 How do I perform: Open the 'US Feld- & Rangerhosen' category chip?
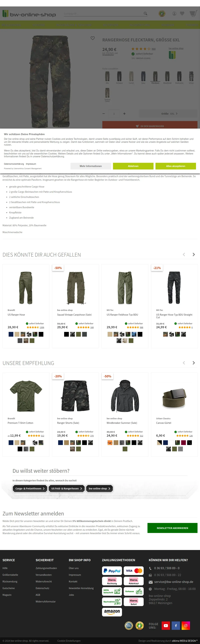pos(66,489)
